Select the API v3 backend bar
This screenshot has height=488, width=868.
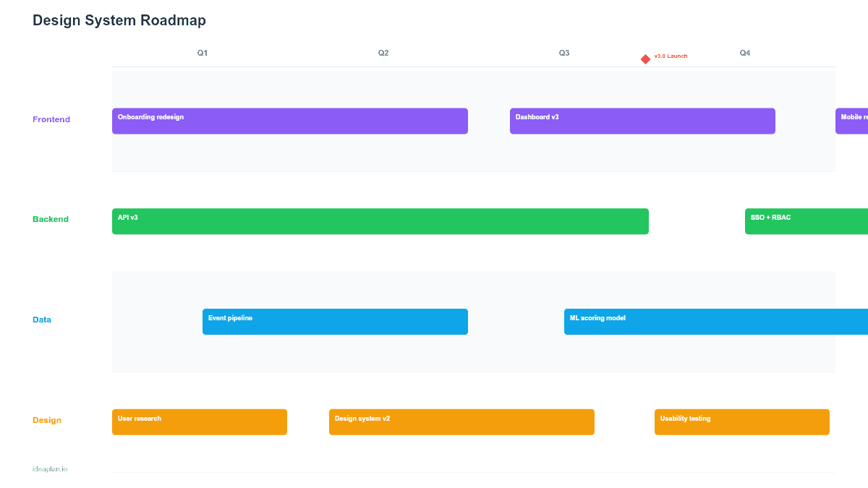pyautogui.click(x=380, y=221)
